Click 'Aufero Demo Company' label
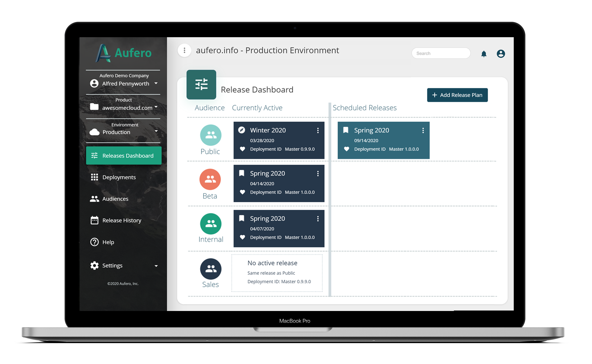This screenshot has height=364, width=592. pyautogui.click(x=124, y=76)
